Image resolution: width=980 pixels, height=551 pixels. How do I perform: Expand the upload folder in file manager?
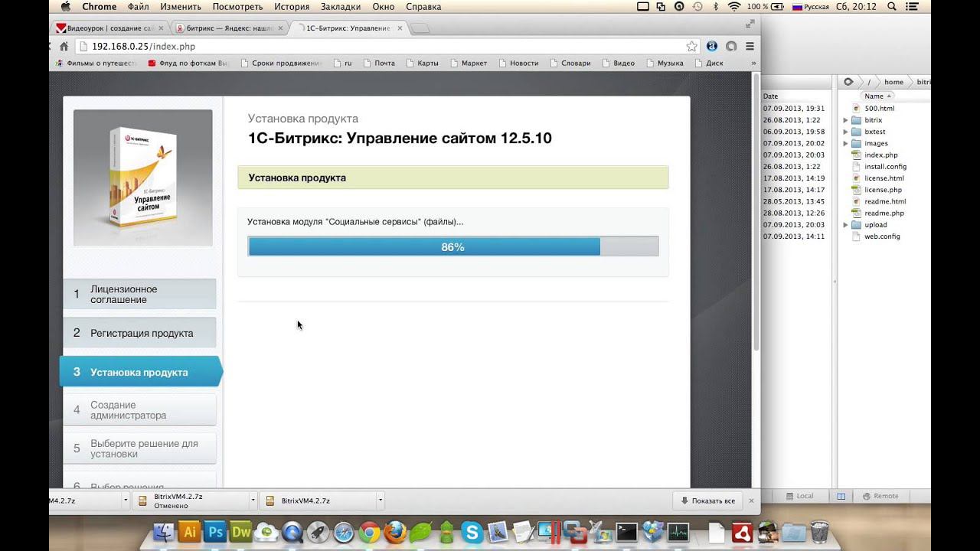(845, 225)
